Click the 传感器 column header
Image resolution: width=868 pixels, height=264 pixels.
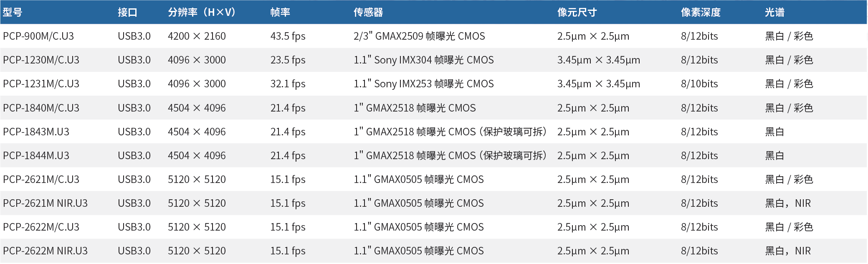point(368,13)
